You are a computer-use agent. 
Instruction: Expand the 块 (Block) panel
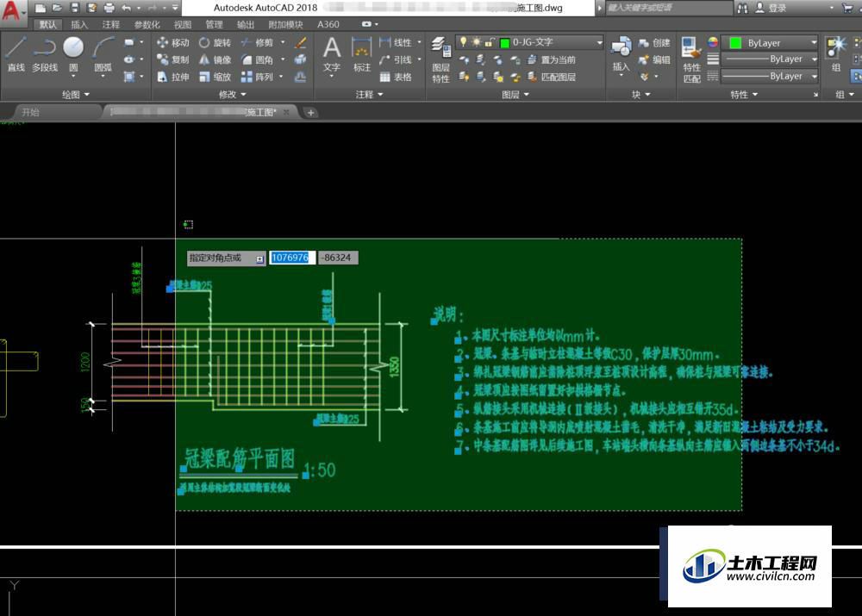tap(640, 95)
